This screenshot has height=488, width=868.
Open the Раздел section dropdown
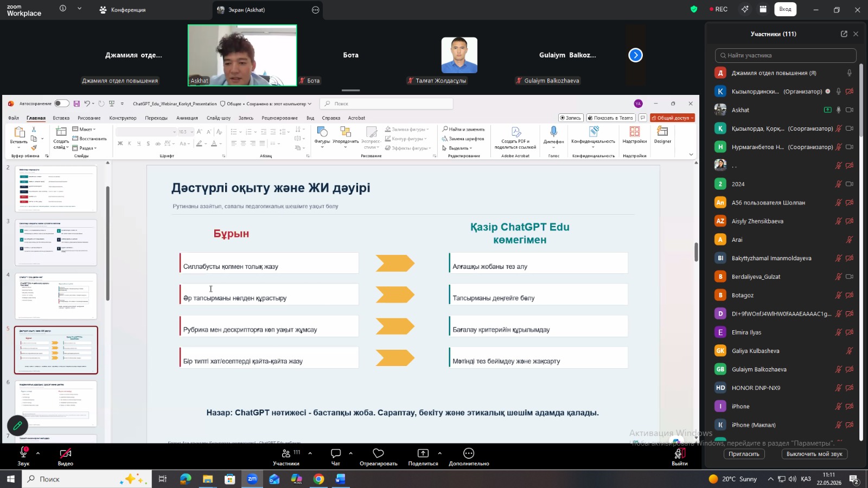coord(85,148)
